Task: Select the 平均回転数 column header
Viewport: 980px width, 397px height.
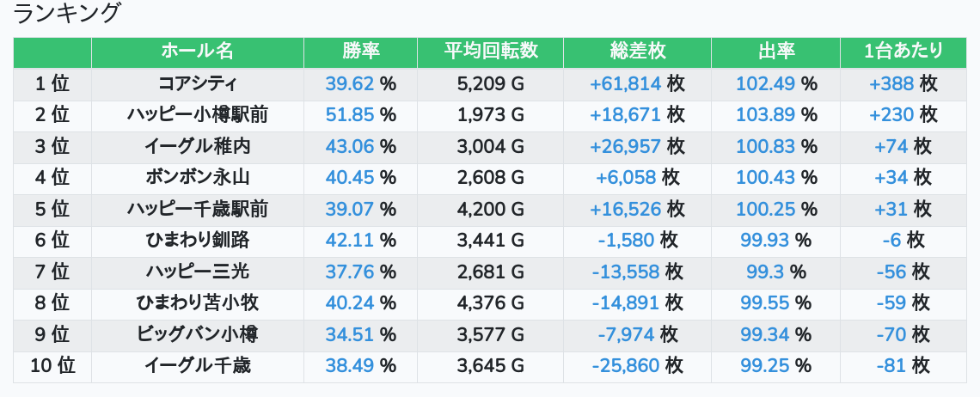Action: pyautogui.click(x=490, y=52)
